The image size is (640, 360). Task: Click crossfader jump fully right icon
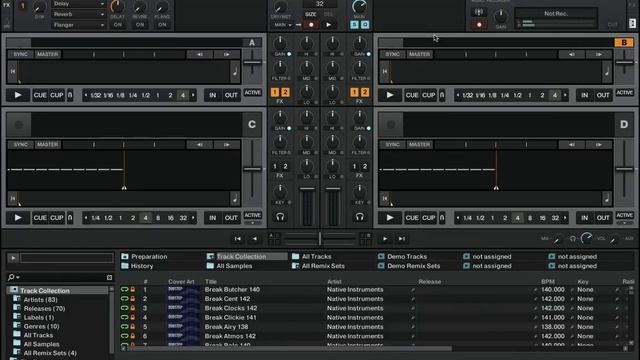pos(402,239)
